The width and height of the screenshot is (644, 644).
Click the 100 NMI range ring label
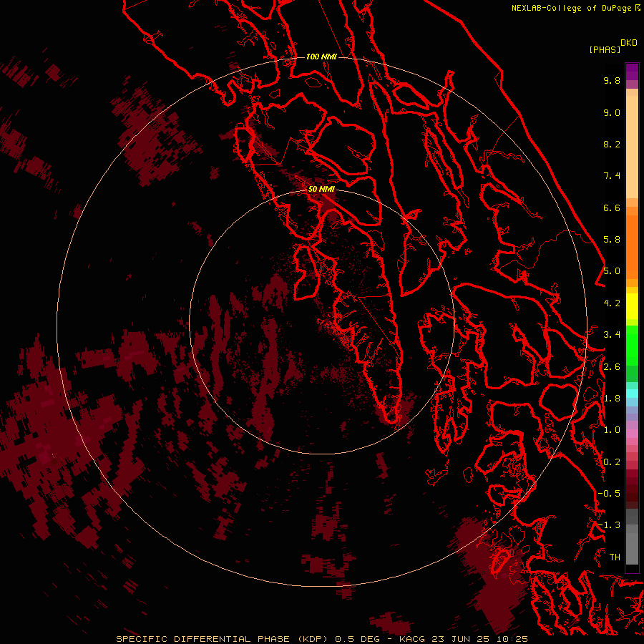pyautogui.click(x=321, y=57)
